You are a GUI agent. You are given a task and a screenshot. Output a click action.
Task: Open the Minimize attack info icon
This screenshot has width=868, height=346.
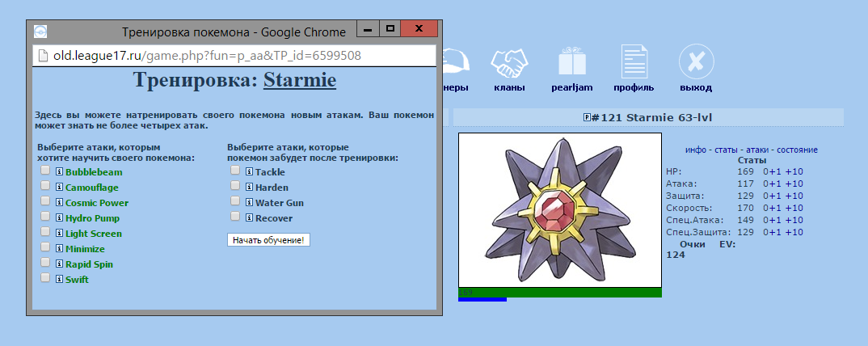(60, 248)
